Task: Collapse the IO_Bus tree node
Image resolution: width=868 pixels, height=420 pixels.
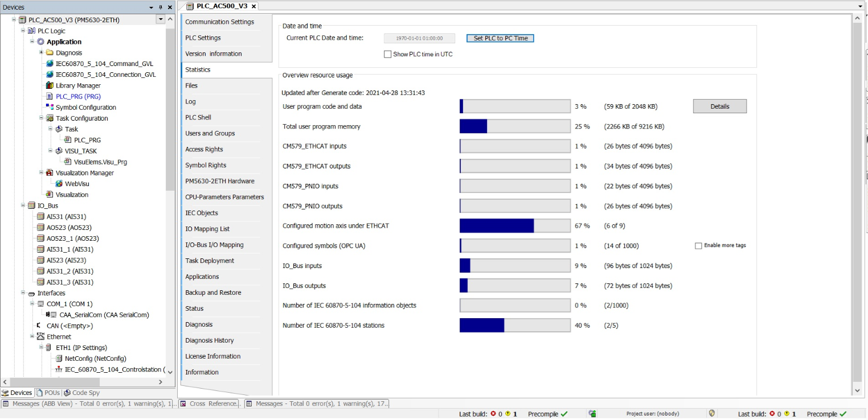Action: pyautogui.click(x=23, y=205)
